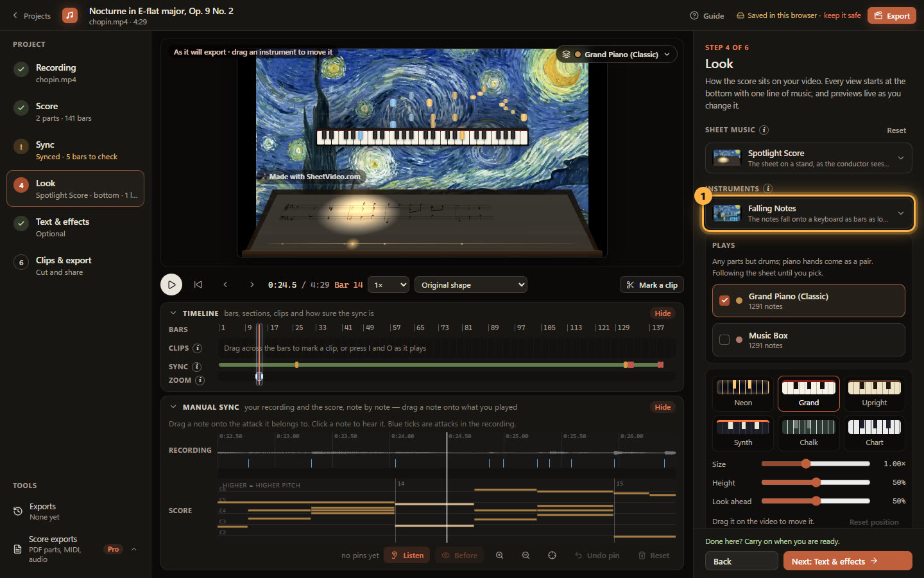Click the Reset trash button in Manual Sync
This screenshot has width=924, height=578.
654,556
